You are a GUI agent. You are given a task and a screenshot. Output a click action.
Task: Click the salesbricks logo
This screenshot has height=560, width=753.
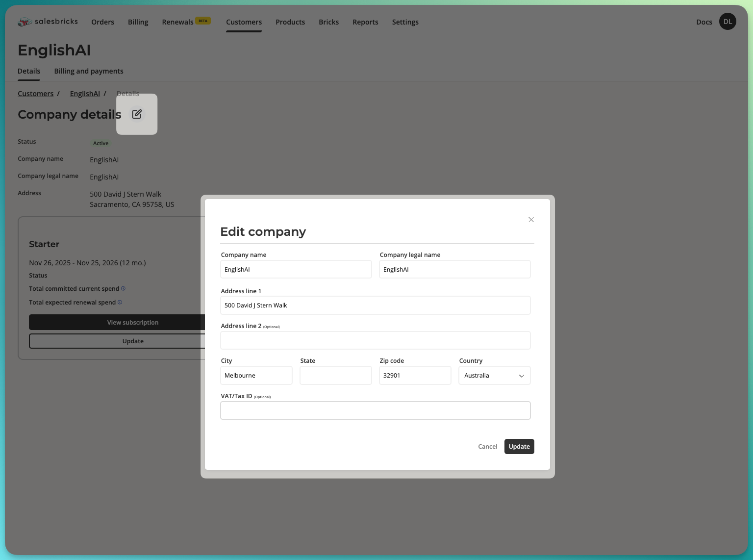(x=48, y=22)
